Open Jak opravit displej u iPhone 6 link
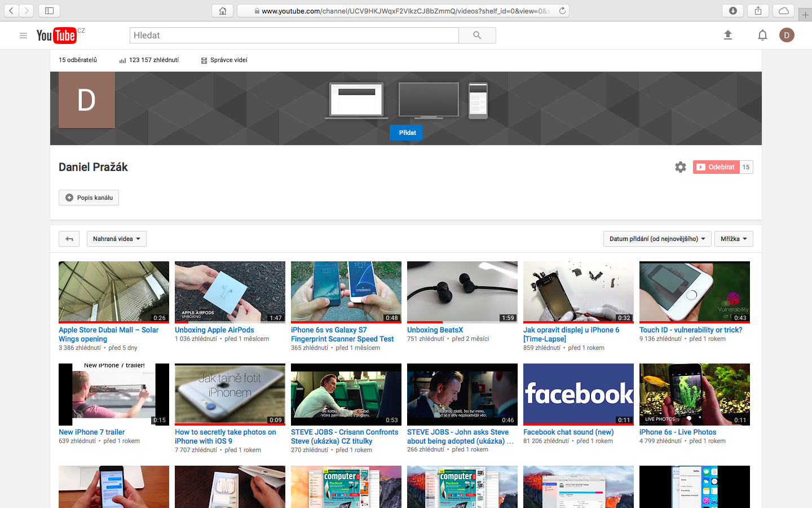 [571, 334]
